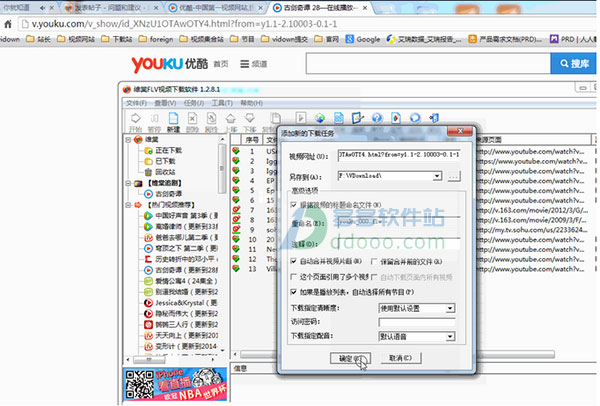Click the 视频网址 URL input field

coord(399,155)
